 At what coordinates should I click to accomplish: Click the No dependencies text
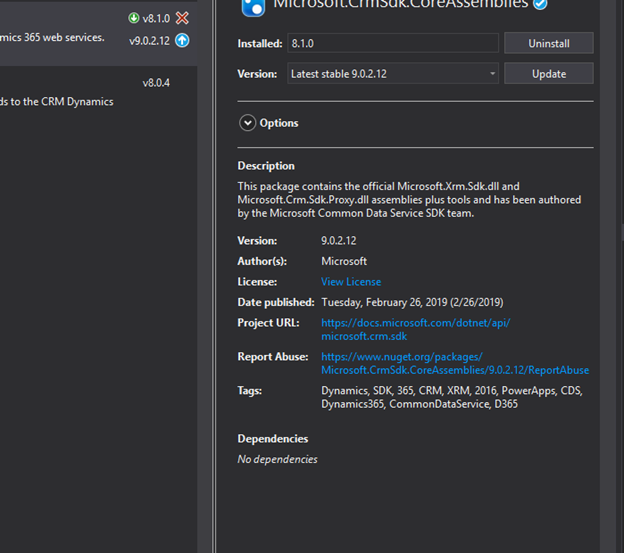[277, 459]
